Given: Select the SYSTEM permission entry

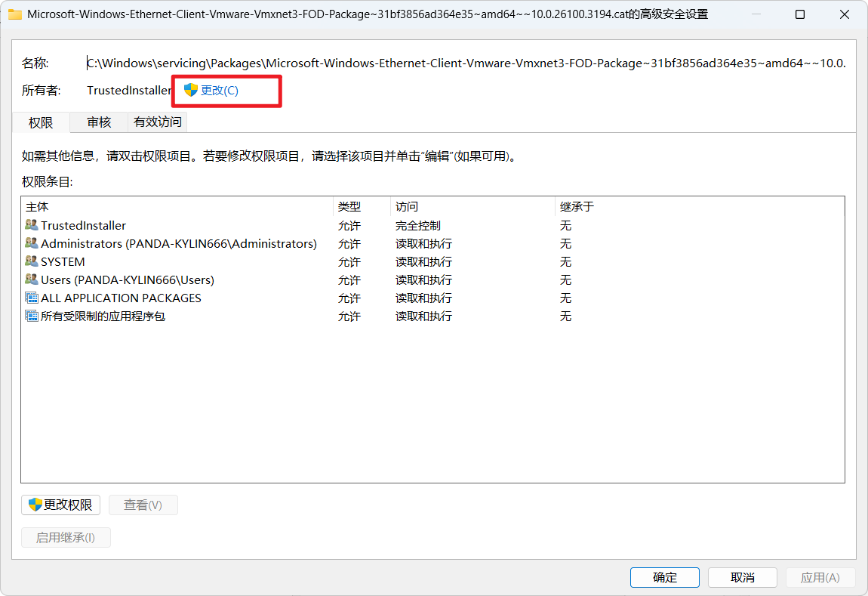Looking at the screenshot, I should coord(433,262).
